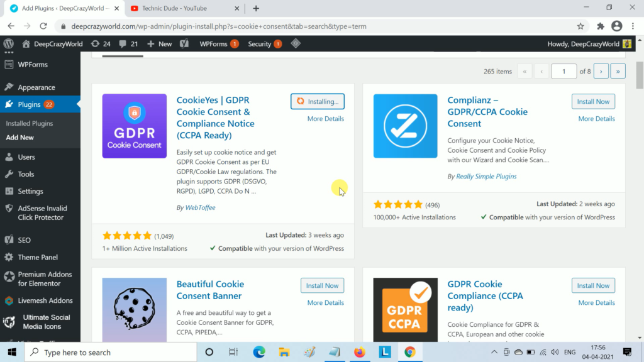The image size is (644, 362).
Task: Open the WordPress logo admin menu
Action: (x=9, y=43)
